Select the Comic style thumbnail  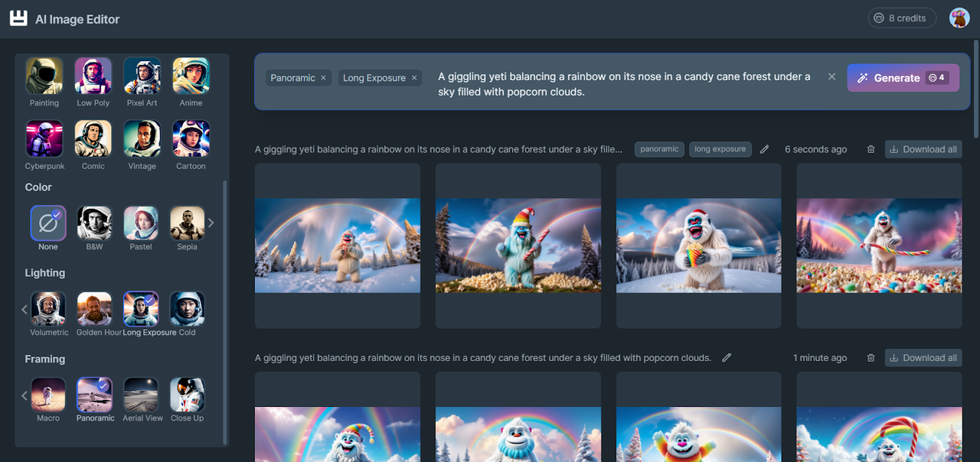(93, 139)
